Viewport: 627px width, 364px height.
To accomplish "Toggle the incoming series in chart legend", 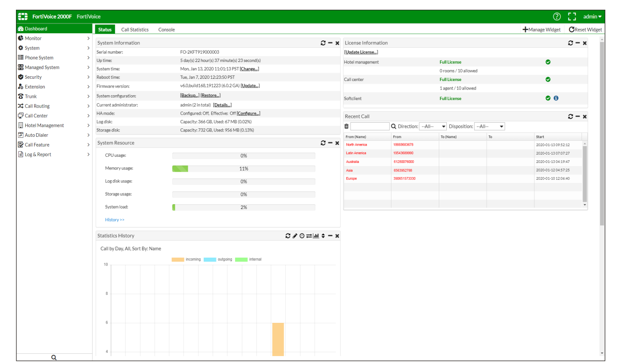I will pyautogui.click(x=186, y=259).
